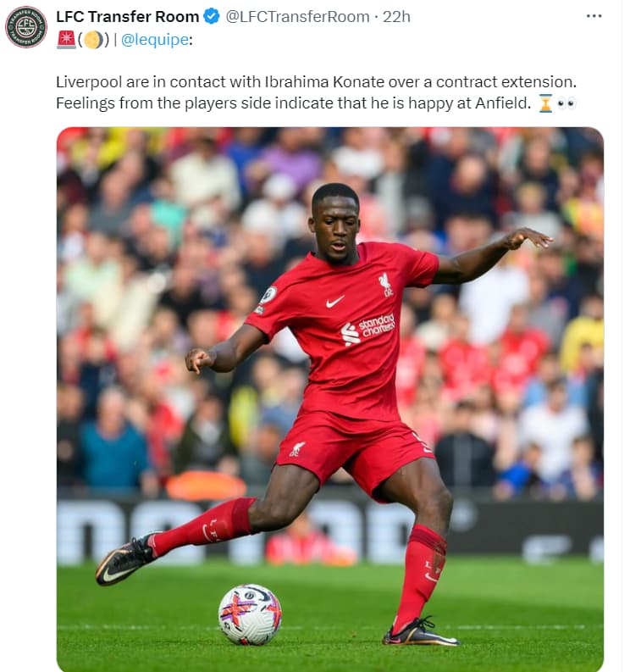Click the Liverpool crest on the shorts

pos(296,449)
